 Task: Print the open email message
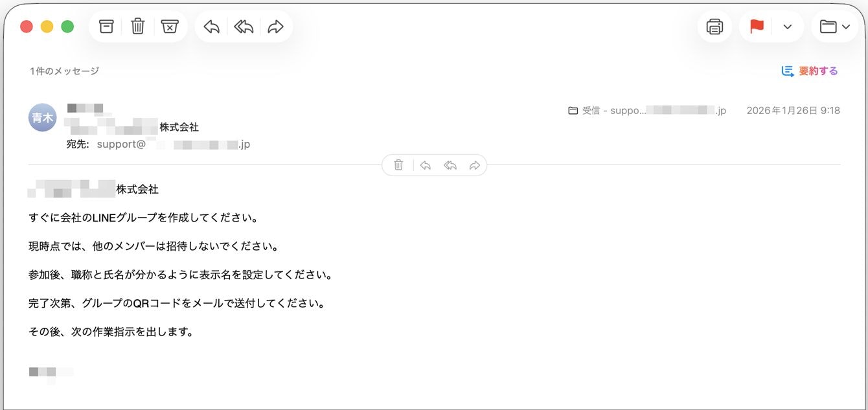pyautogui.click(x=714, y=27)
